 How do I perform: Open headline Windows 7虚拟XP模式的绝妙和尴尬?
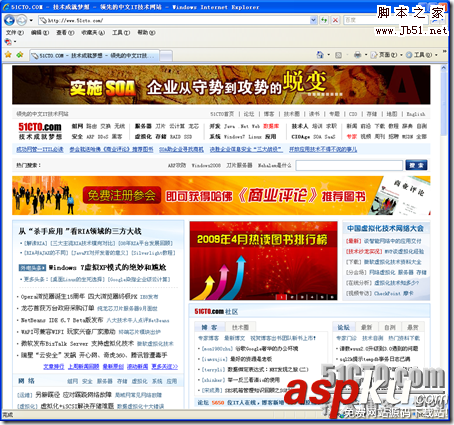[x=108, y=268]
